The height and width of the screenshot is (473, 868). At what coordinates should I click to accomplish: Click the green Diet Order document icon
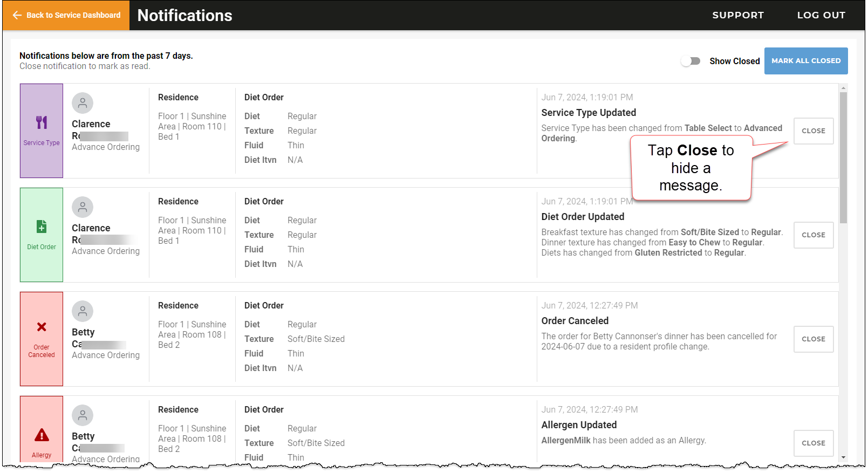[x=42, y=227]
